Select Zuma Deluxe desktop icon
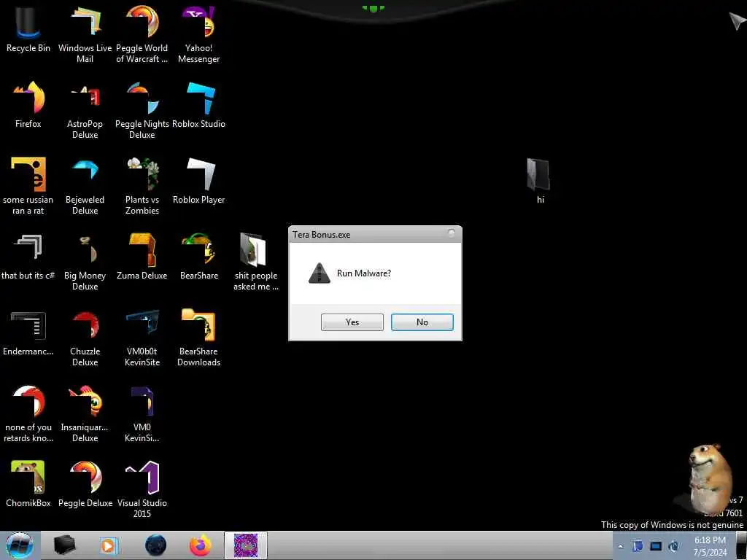Image resolution: width=747 pixels, height=560 pixels. [x=142, y=256]
